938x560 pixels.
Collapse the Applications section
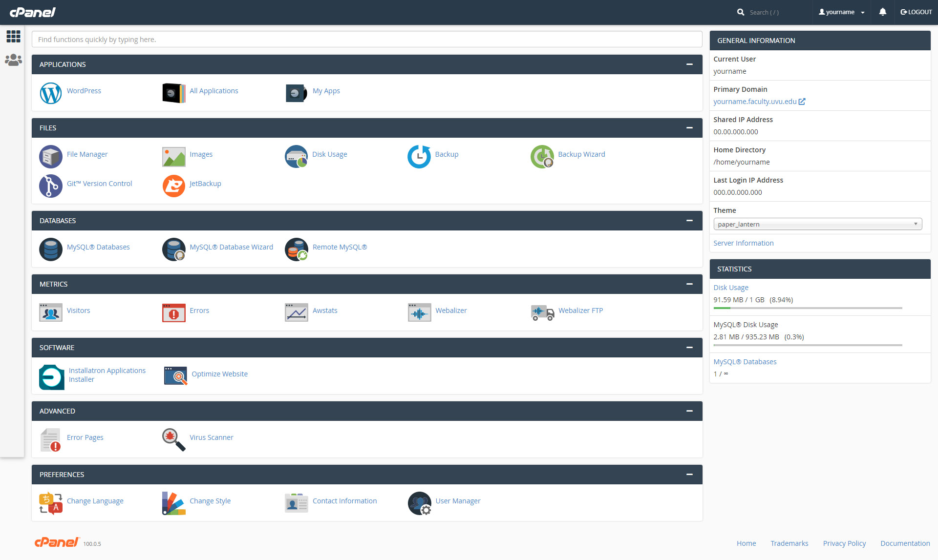689,64
